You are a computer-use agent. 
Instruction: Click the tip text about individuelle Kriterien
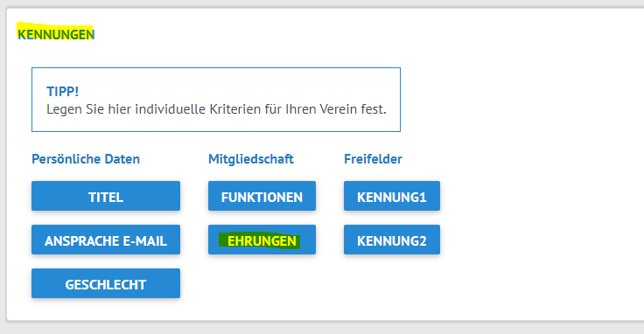[216, 109]
